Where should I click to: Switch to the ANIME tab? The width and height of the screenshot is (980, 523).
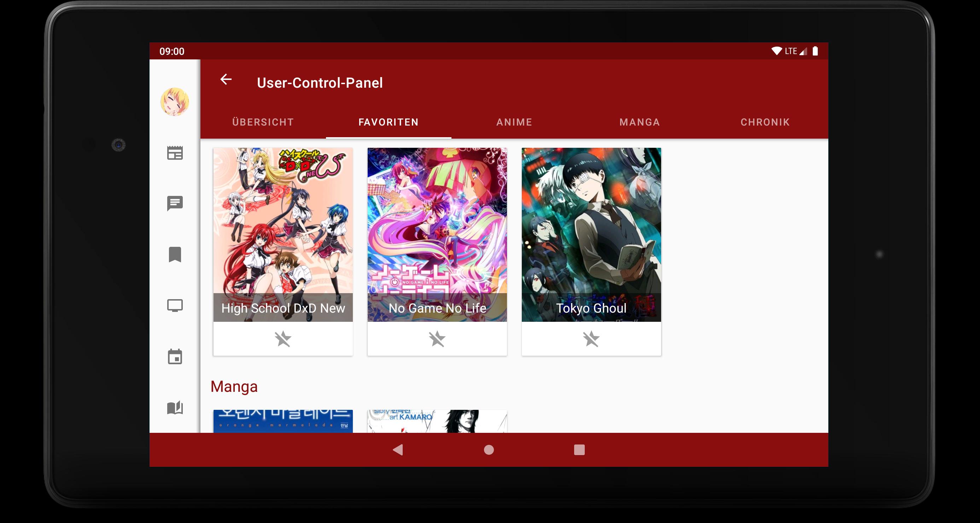514,122
